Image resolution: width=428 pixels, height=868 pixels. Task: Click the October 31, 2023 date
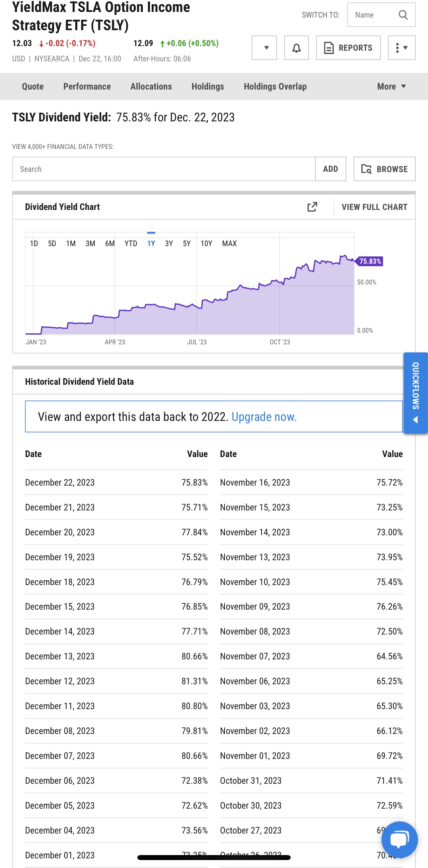[x=251, y=781]
